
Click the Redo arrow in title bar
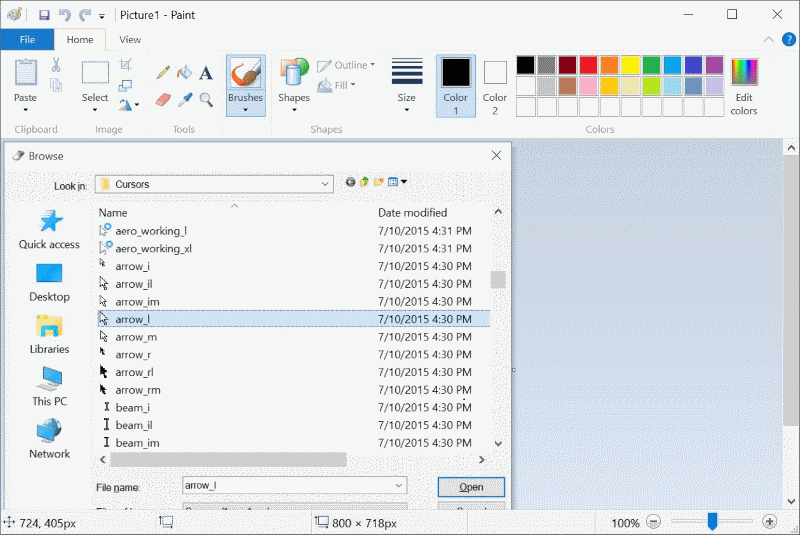click(85, 15)
